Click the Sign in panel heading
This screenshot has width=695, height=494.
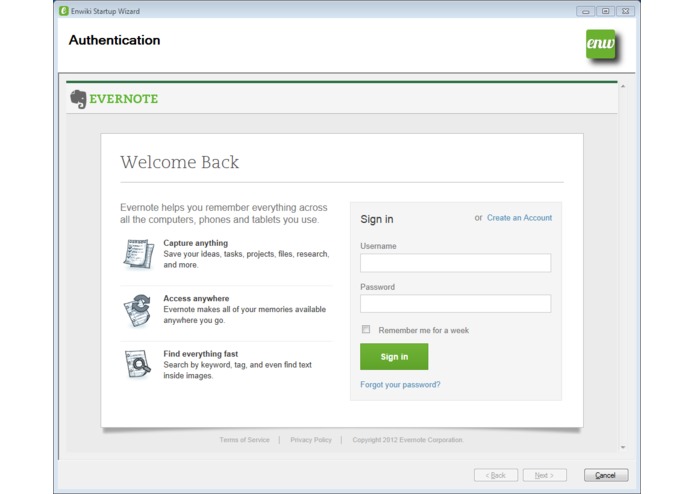[x=377, y=219]
